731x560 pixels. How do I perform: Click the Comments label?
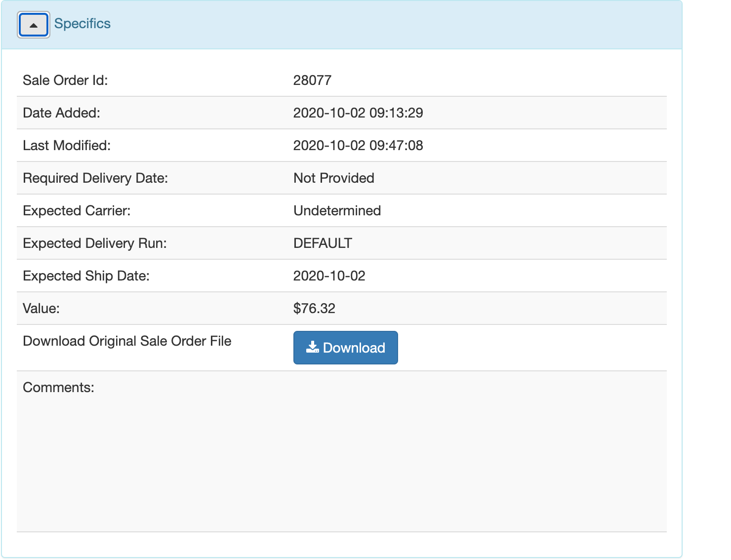point(58,388)
